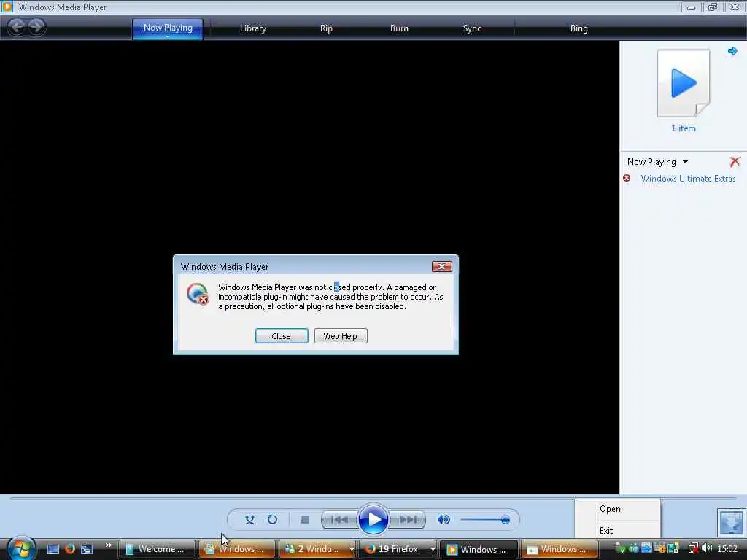Expand the Now Playing list dropdown arrow
Viewport: 747px width, 560px height.
coord(685,162)
